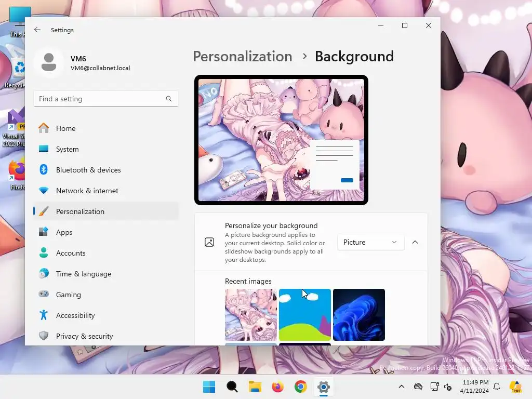Choose the dark blue Windows bloom thumbnail
The width and height of the screenshot is (532, 399).
click(359, 315)
